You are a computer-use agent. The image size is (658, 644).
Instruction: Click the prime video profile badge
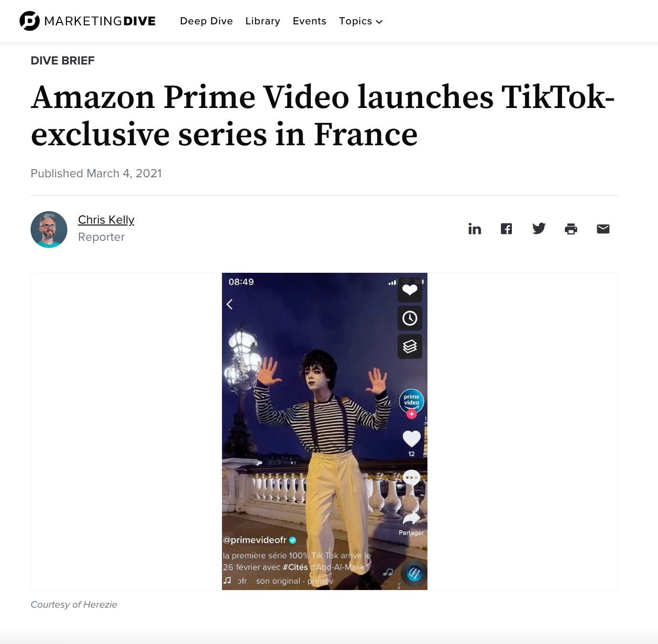tap(412, 400)
